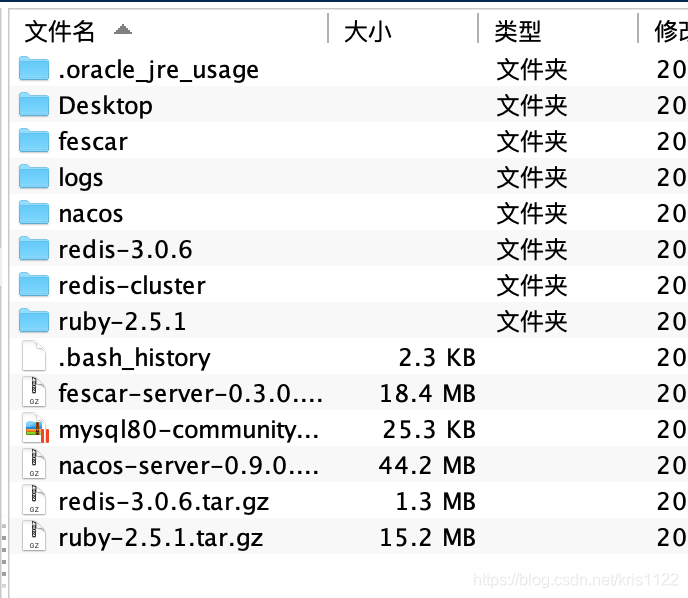
Task: Click the Desktop folder icon
Action: point(34,105)
